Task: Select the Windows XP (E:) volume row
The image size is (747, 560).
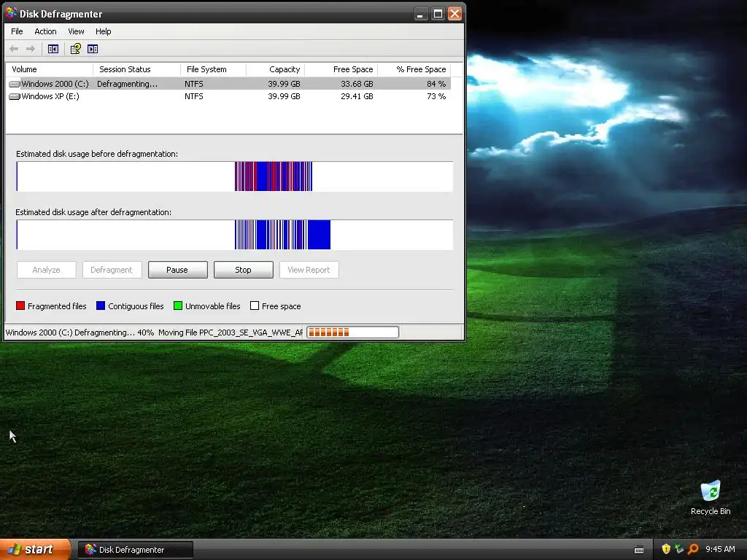Action: tap(229, 96)
